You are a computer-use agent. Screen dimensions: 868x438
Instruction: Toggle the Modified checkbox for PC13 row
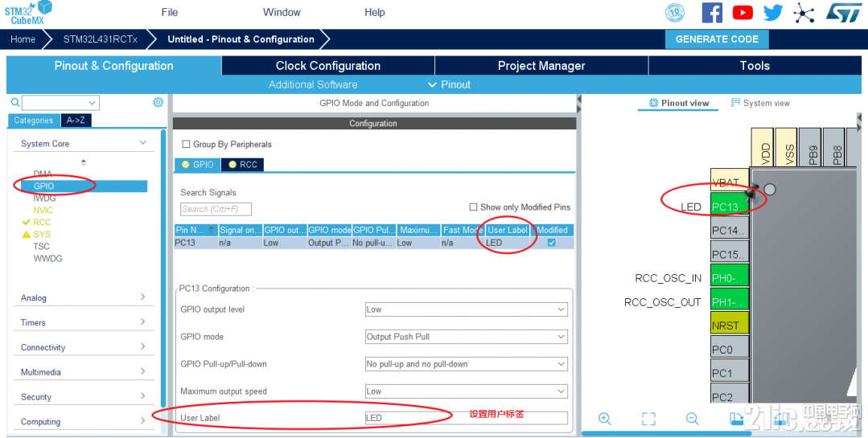551,243
